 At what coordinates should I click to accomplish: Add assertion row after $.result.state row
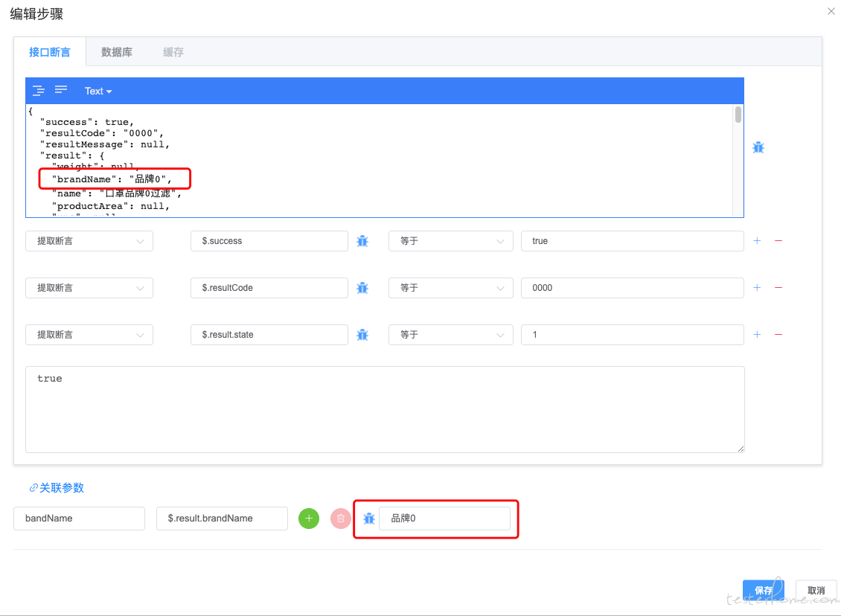pos(757,334)
